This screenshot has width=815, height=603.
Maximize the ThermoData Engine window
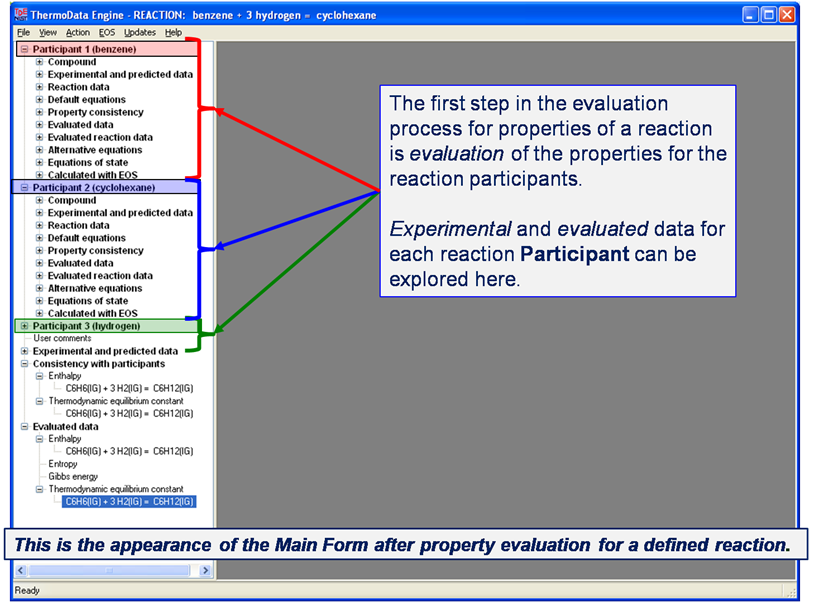click(x=769, y=15)
